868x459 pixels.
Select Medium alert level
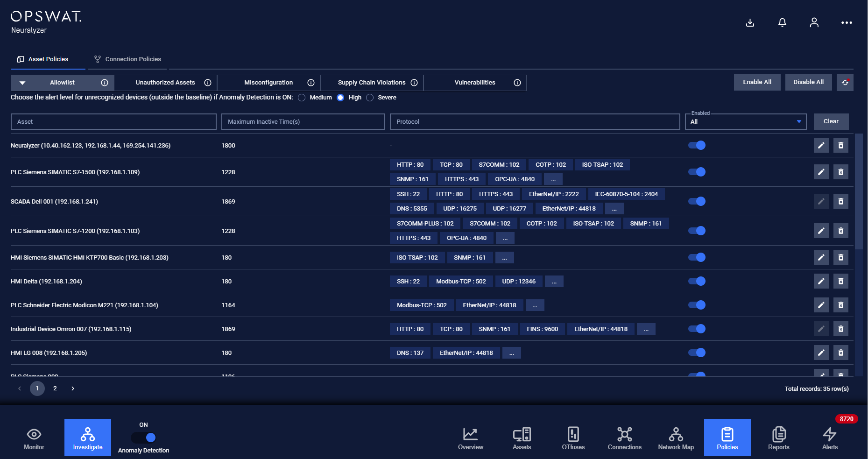coord(302,98)
